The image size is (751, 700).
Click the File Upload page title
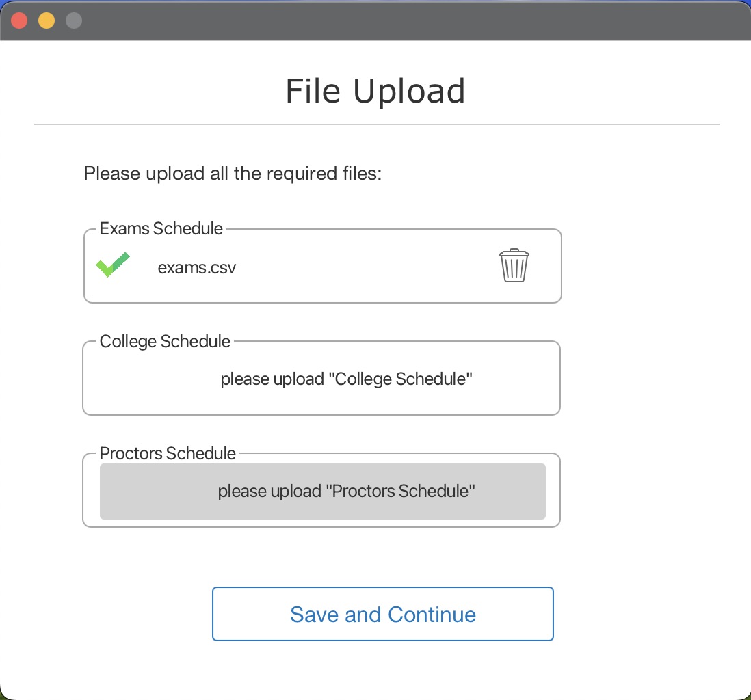[x=375, y=90]
